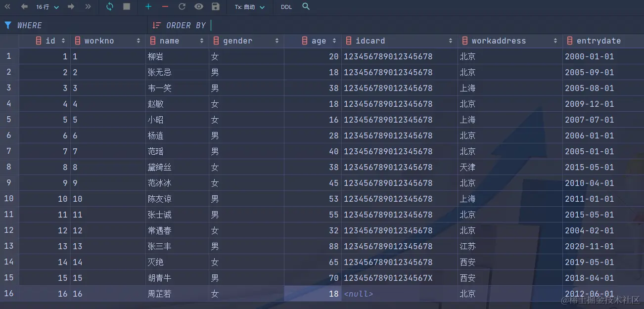Select the null idcard cell
Image resolution: width=644 pixels, height=309 pixels.
pyautogui.click(x=400, y=294)
